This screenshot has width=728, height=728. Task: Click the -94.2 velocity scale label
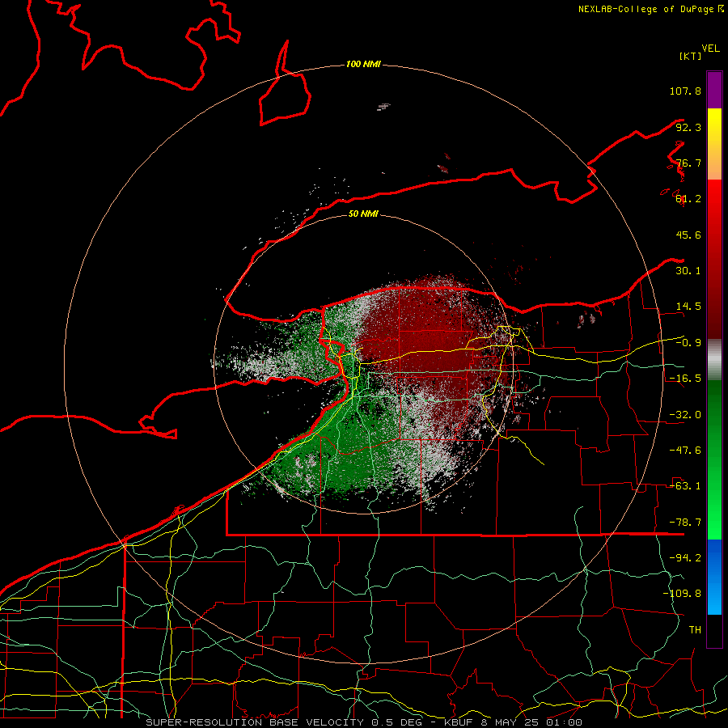pyautogui.click(x=685, y=558)
